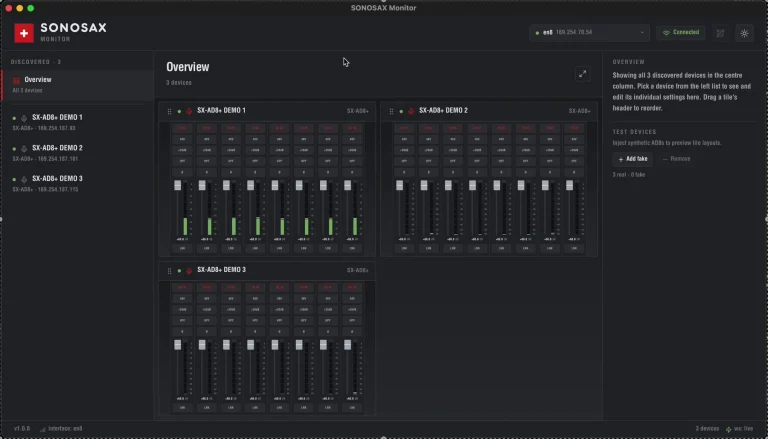Click the red microphone icon on DEMO 3 tile
Screen dimensions: 768x439
coord(189,270)
